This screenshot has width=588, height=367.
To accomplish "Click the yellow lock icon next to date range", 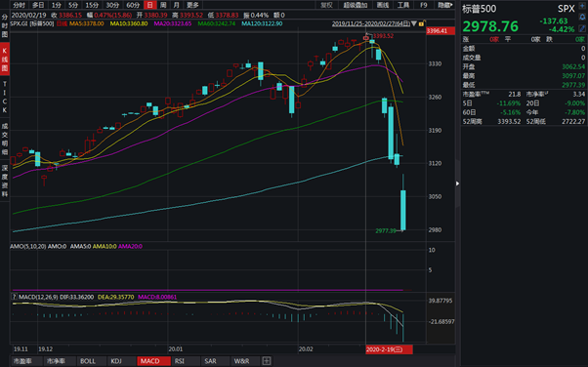I will pos(422,23).
